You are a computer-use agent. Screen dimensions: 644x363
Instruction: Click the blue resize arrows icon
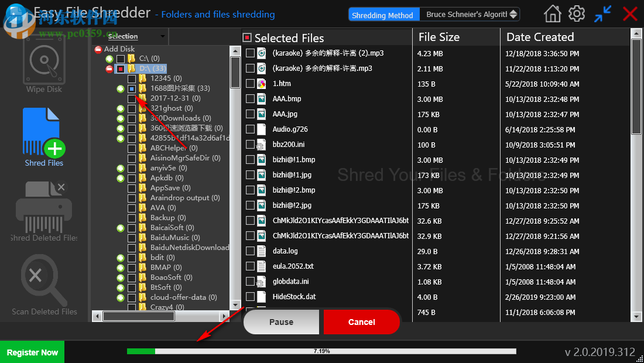tap(602, 13)
